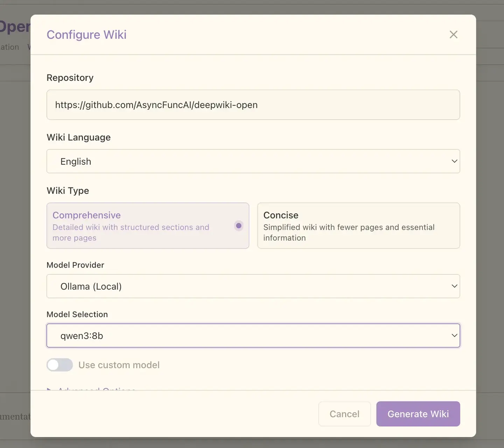504x448 pixels.
Task: Click the Model Selection chevron icon
Action: point(454,335)
